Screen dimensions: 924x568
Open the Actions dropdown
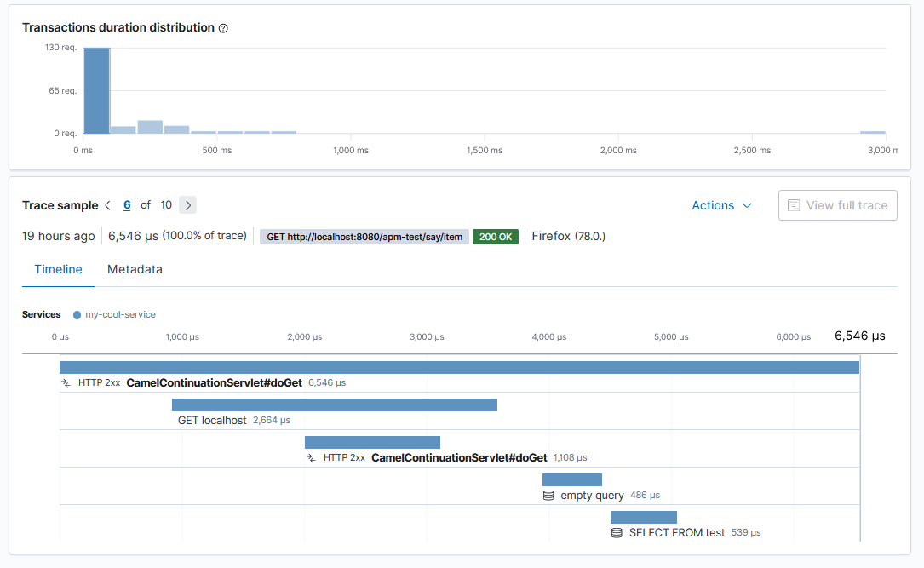(x=722, y=205)
